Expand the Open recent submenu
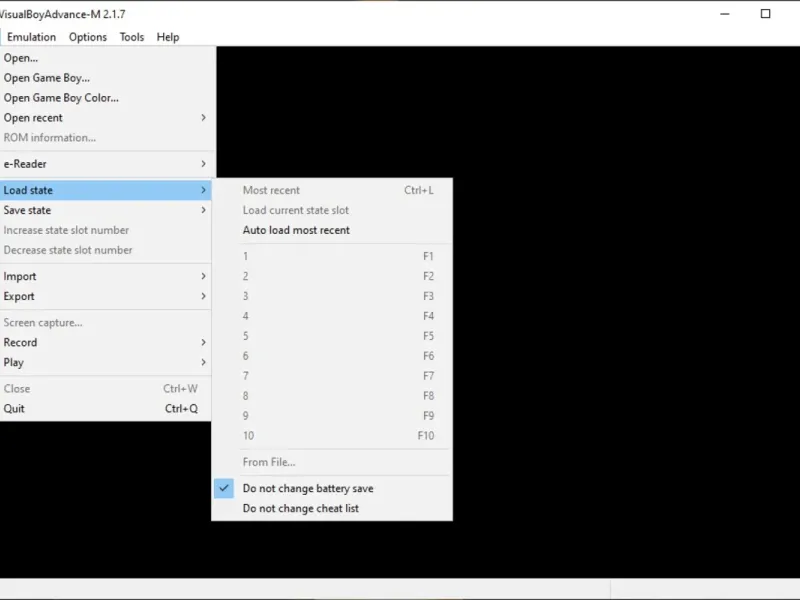The image size is (800, 600). 106,118
